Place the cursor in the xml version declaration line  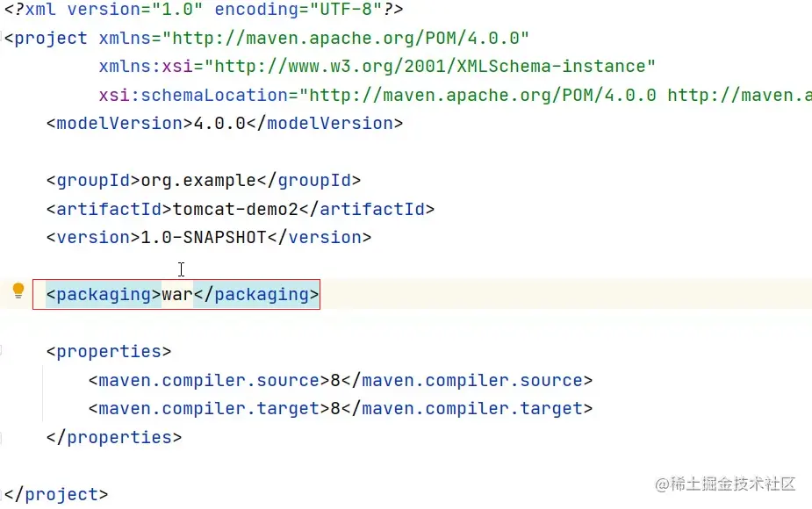(204, 10)
